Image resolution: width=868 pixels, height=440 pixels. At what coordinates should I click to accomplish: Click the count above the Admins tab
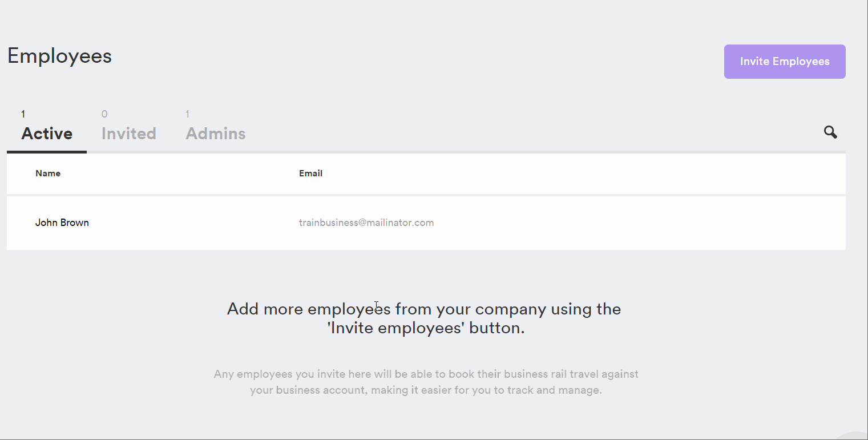pos(188,114)
